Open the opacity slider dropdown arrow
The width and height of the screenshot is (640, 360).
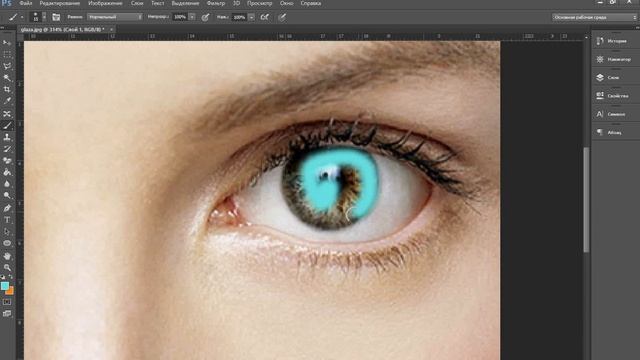point(192,17)
